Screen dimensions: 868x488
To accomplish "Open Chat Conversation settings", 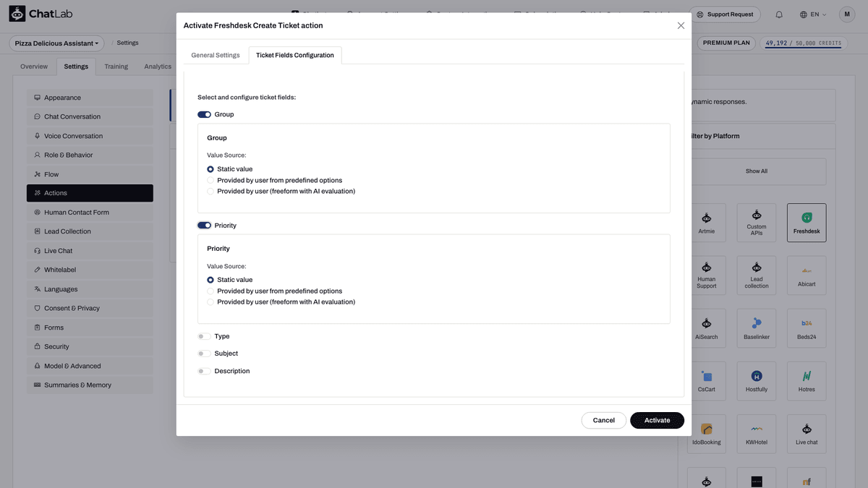I will [x=90, y=116].
